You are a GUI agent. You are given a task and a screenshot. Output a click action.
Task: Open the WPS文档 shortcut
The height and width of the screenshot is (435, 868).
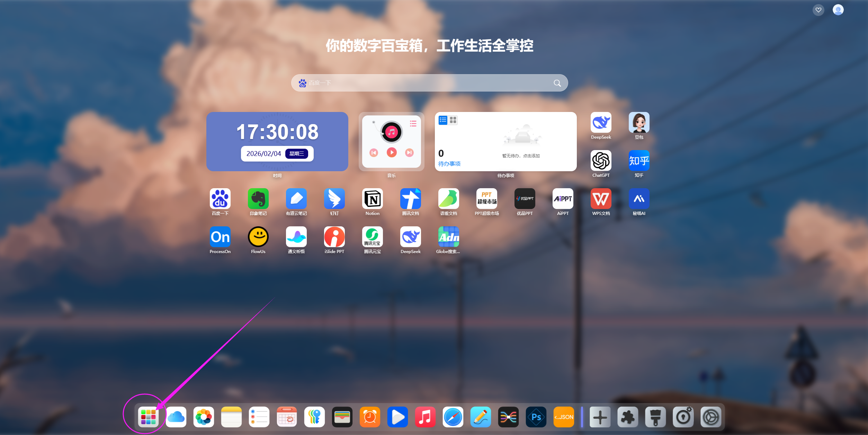[601, 199]
